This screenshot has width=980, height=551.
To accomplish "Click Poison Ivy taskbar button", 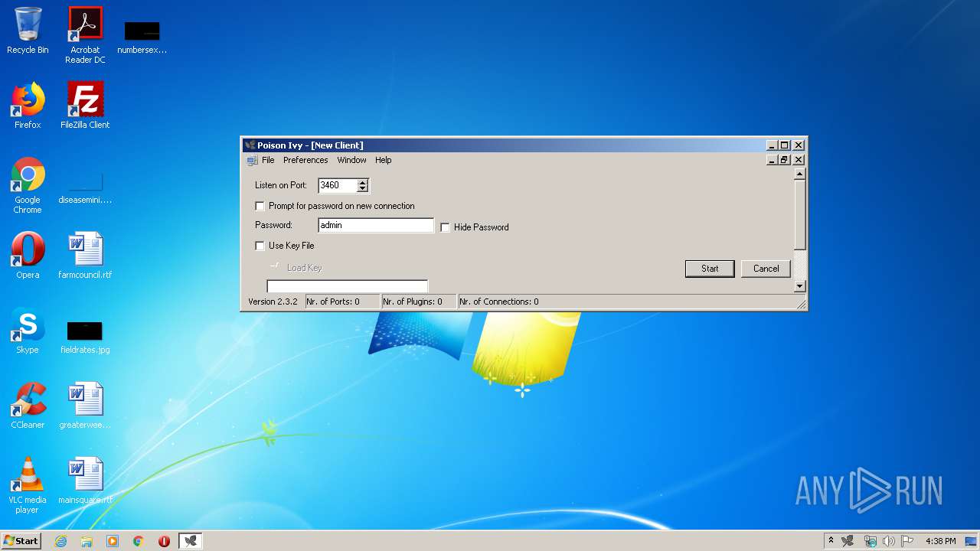I will [x=191, y=541].
